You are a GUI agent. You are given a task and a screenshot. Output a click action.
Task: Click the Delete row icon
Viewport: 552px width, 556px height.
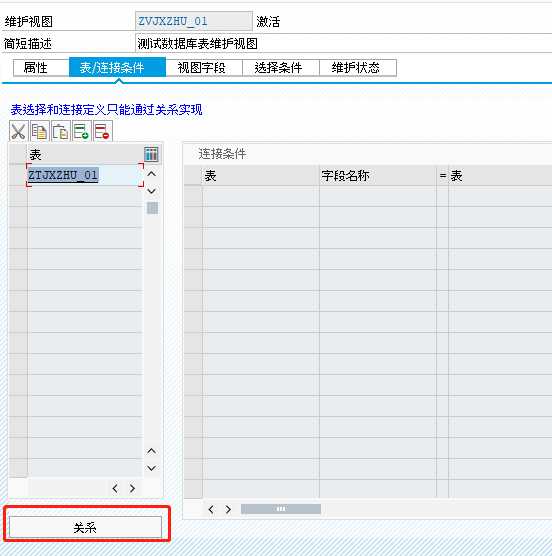[102, 131]
